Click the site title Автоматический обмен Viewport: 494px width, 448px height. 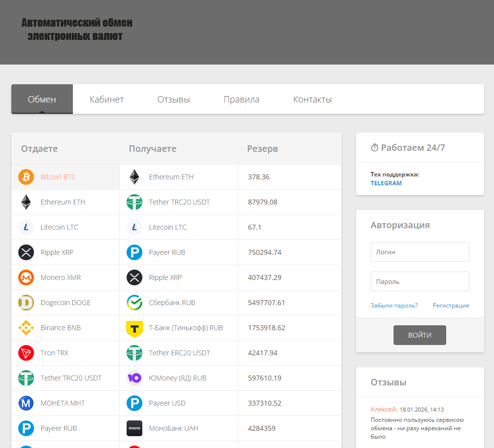pyautogui.click(x=77, y=29)
